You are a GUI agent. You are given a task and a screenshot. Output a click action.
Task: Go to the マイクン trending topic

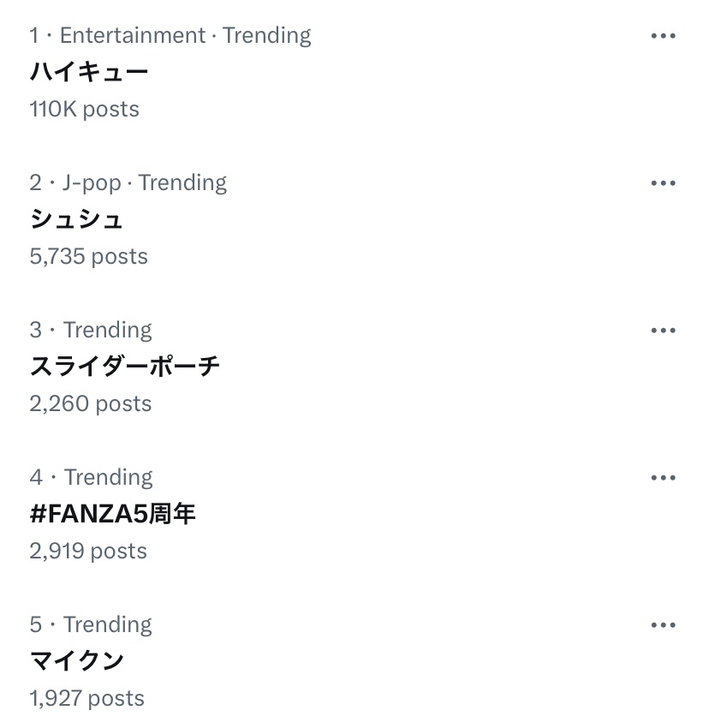[77, 661]
